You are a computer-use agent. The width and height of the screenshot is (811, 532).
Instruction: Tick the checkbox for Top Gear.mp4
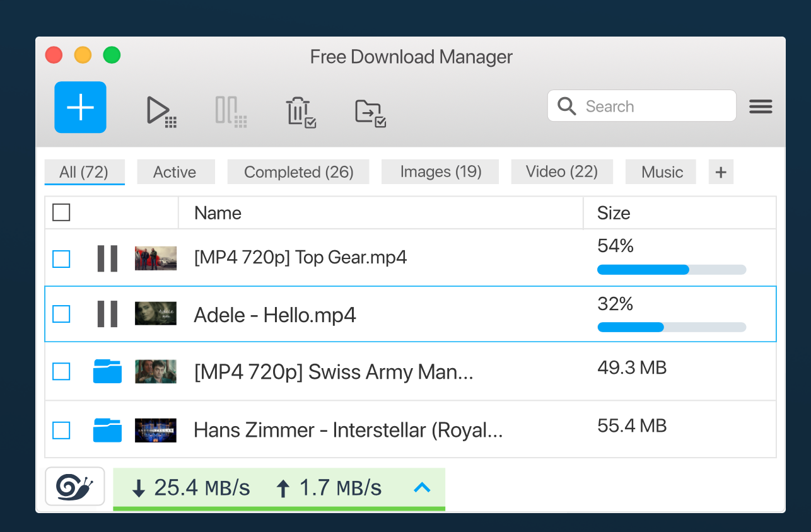point(61,259)
